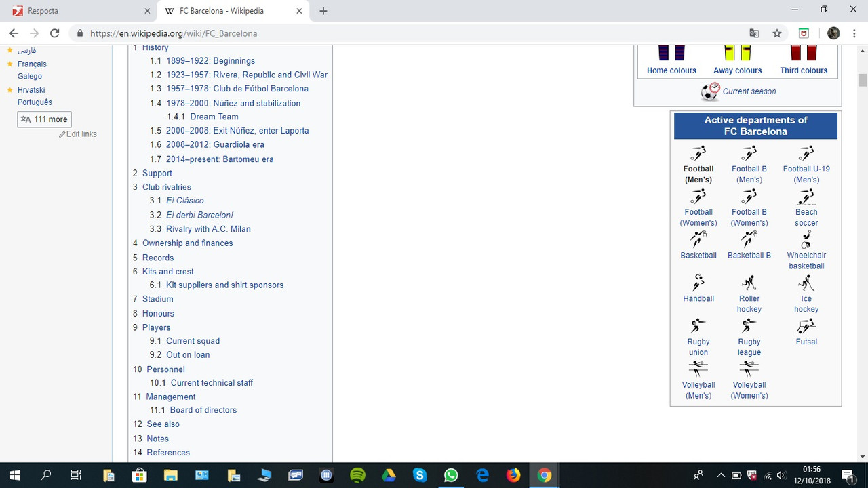Click the Current season link text
Viewport: 868px width, 488px height.
pyautogui.click(x=749, y=91)
